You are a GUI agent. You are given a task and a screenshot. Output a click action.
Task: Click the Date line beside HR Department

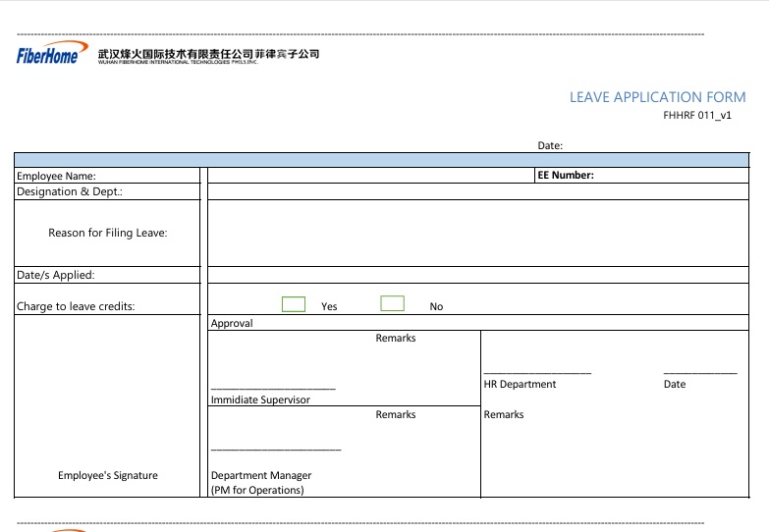(x=699, y=373)
